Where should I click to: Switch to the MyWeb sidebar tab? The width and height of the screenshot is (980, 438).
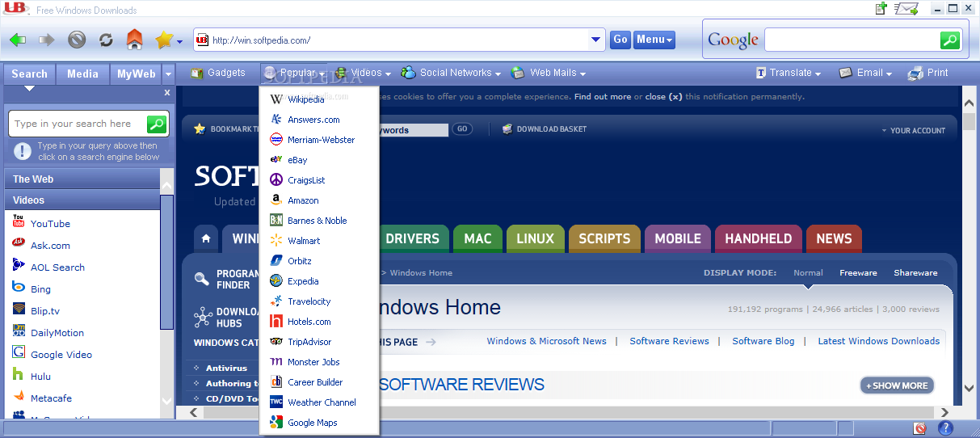(x=136, y=74)
